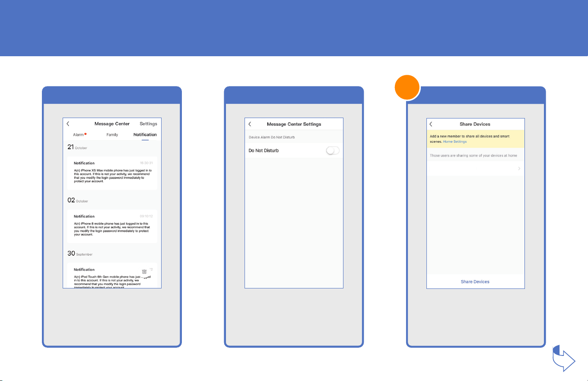Screen dimensions: 588x381
Task: Tap the Share Devices button at bottom
Action: pyautogui.click(x=475, y=282)
